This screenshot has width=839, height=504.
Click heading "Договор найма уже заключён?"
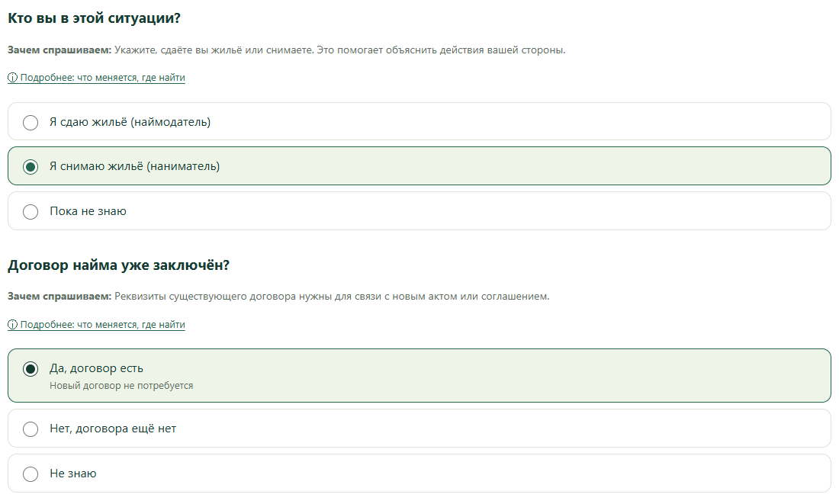118,265
